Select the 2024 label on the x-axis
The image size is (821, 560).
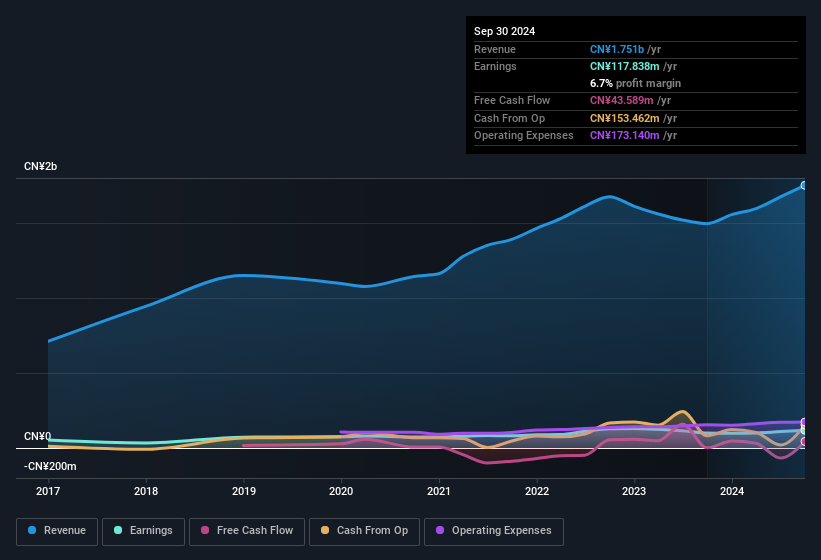(732, 491)
